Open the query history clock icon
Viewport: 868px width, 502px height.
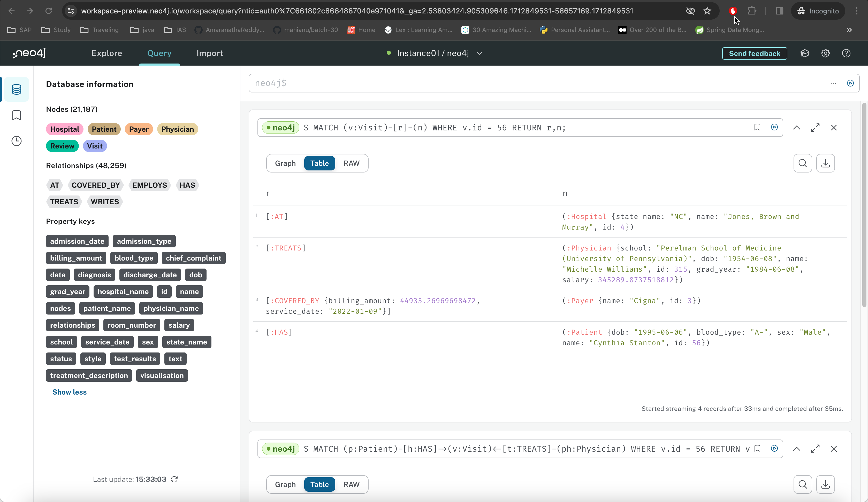(x=16, y=141)
